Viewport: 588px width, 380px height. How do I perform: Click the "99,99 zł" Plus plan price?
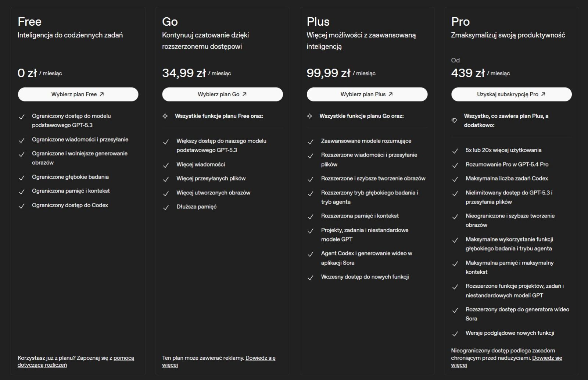point(328,73)
